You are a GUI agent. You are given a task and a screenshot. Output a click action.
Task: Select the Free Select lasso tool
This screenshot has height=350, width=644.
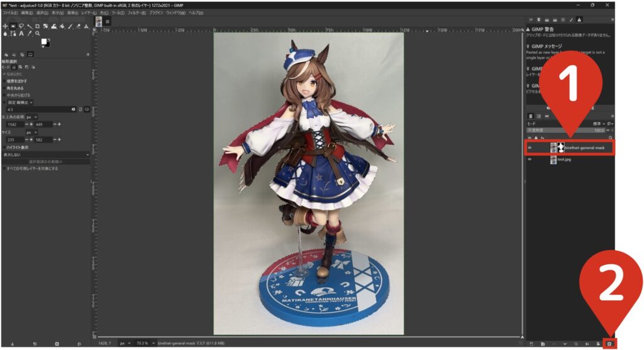[21, 26]
